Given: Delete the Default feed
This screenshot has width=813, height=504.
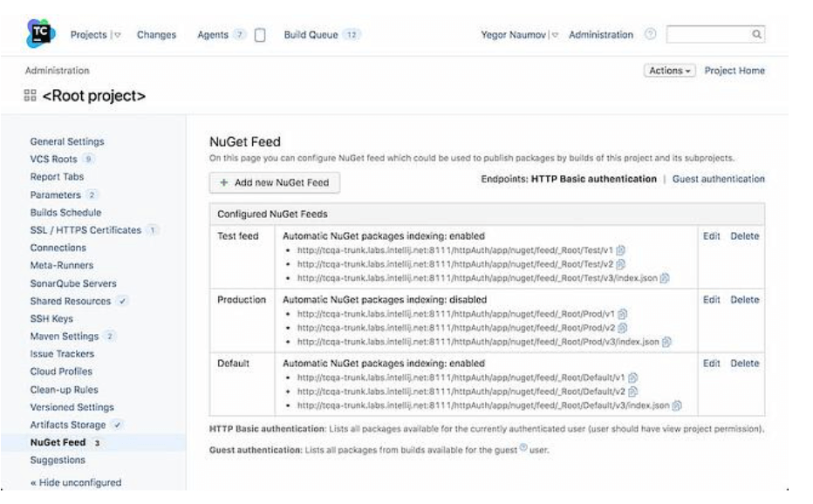Looking at the screenshot, I should click(x=745, y=364).
